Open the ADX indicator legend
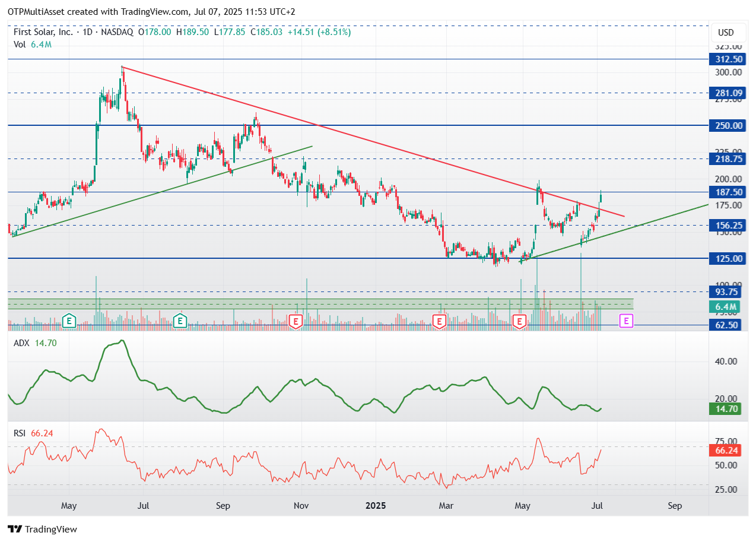Screen dimensions: 756x542 [35, 343]
